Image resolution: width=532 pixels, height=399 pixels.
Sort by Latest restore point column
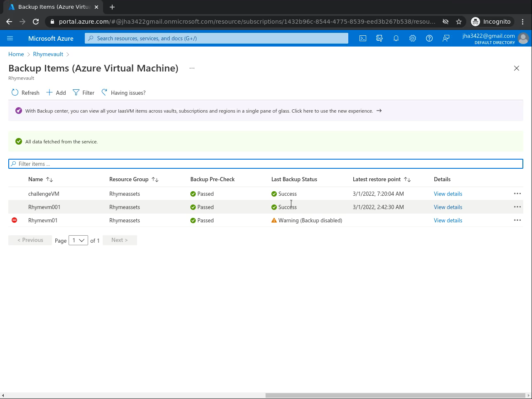[407, 180]
